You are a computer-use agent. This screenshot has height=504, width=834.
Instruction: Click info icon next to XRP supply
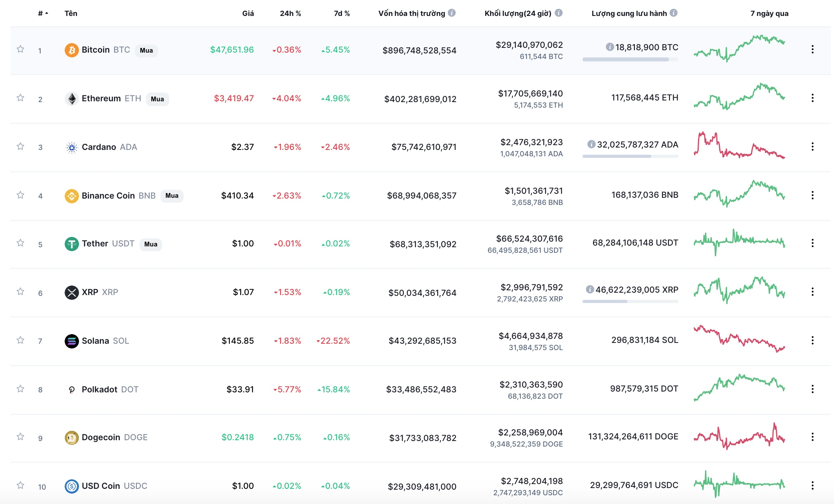tap(590, 289)
